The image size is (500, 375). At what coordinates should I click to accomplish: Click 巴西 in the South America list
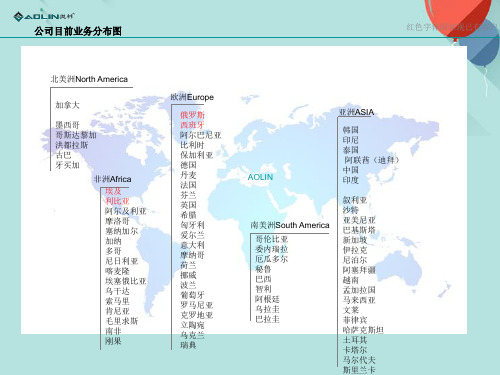click(x=263, y=279)
